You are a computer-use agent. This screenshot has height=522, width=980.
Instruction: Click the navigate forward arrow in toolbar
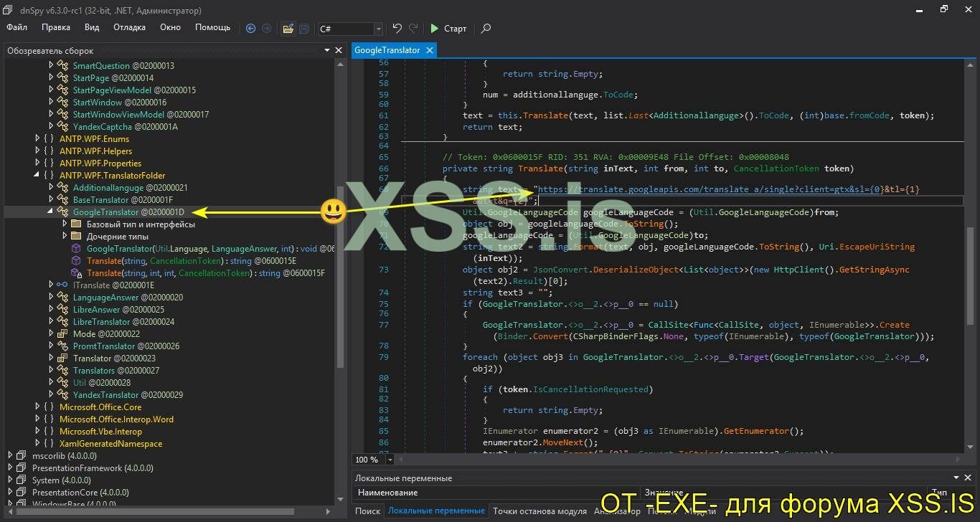click(266, 28)
